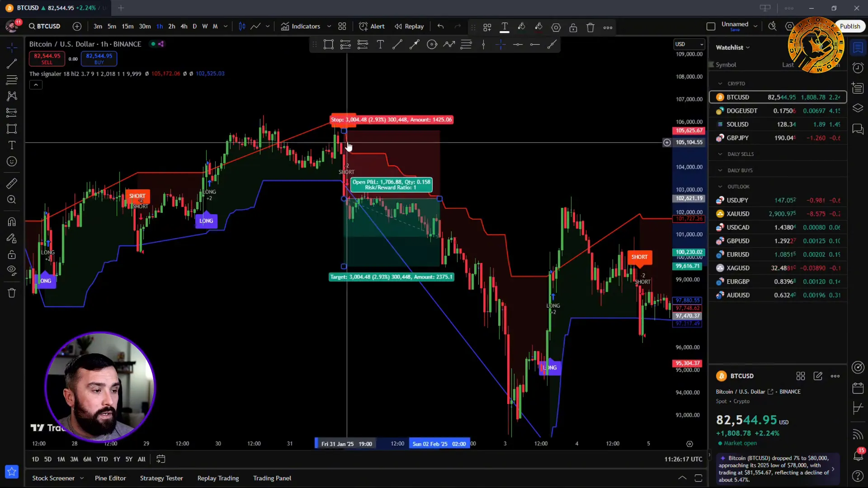Select DOGEUSDT in the watchlist
Viewport: 868px width, 488px height.
click(778, 111)
